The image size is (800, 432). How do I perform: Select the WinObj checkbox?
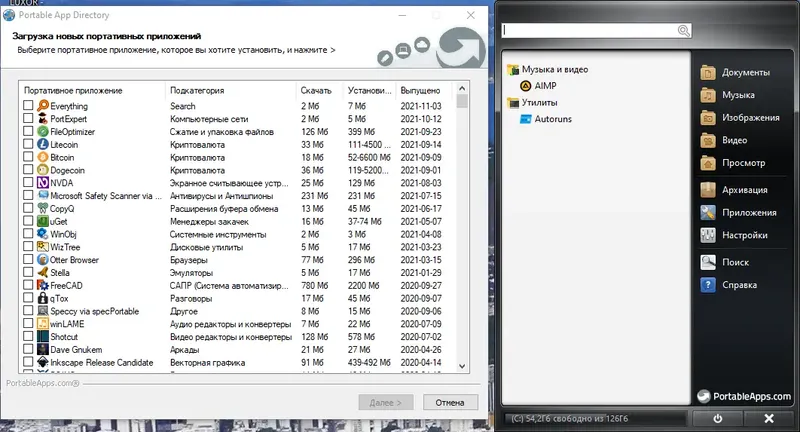click(28, 234)
